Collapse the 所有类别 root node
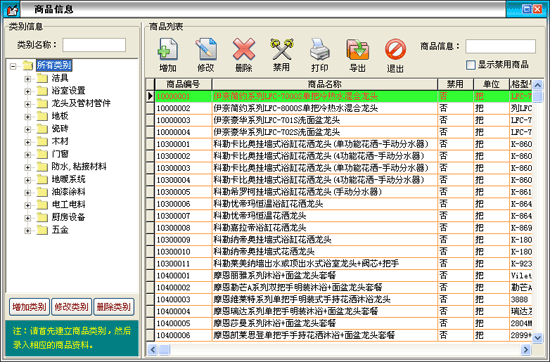This screenshot has height=362, width=550. (x=13, y=66)
